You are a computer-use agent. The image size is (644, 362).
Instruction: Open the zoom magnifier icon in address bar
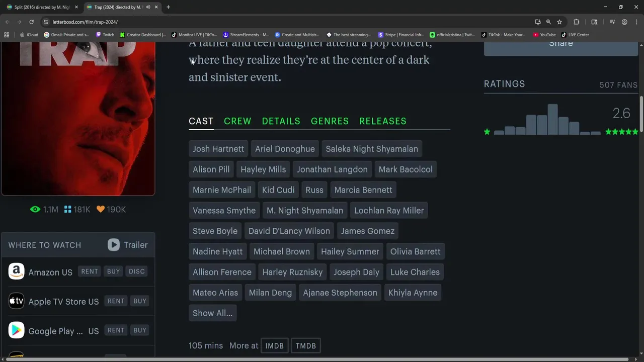[548, 22]
